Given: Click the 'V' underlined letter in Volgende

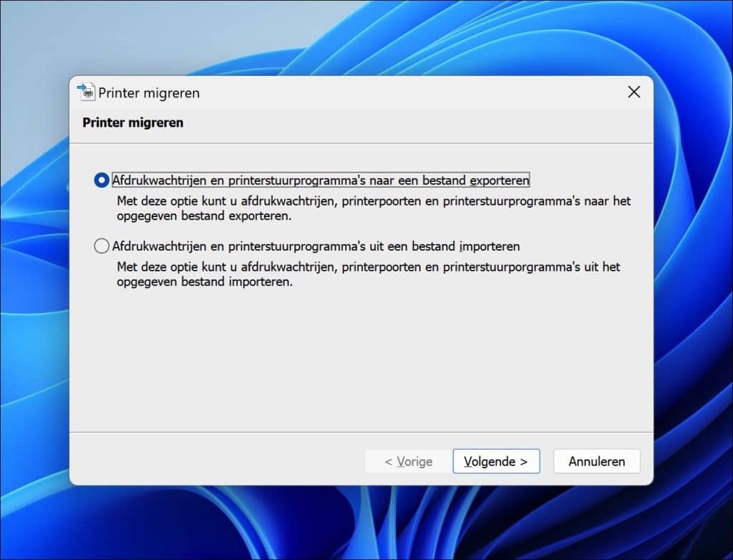Looking at the screenshot, I should pos(467,461).
